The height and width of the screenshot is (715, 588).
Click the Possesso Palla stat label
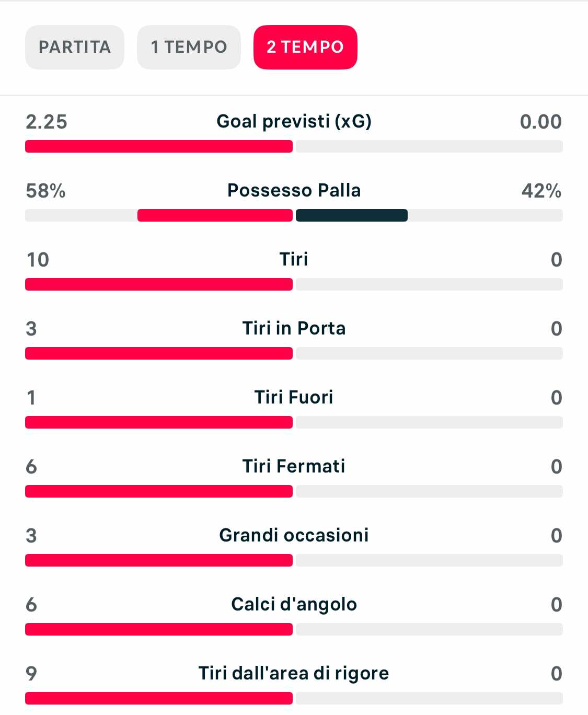[x=294, y=190]
